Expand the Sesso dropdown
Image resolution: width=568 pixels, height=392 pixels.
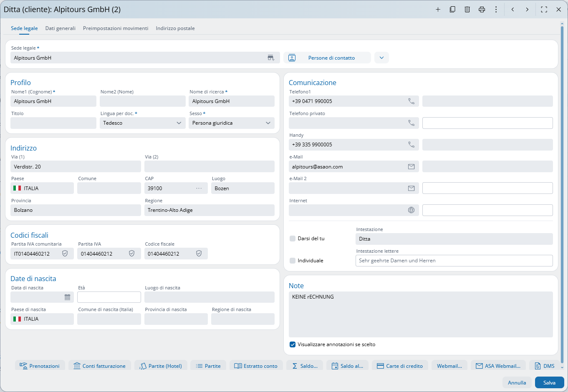click(x=231, y=123)
